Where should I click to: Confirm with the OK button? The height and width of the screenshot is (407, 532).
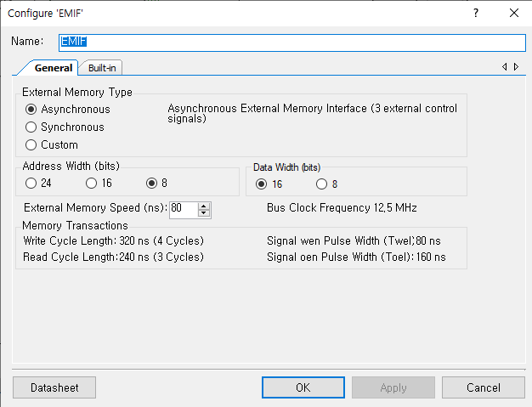tap(303, 387)
